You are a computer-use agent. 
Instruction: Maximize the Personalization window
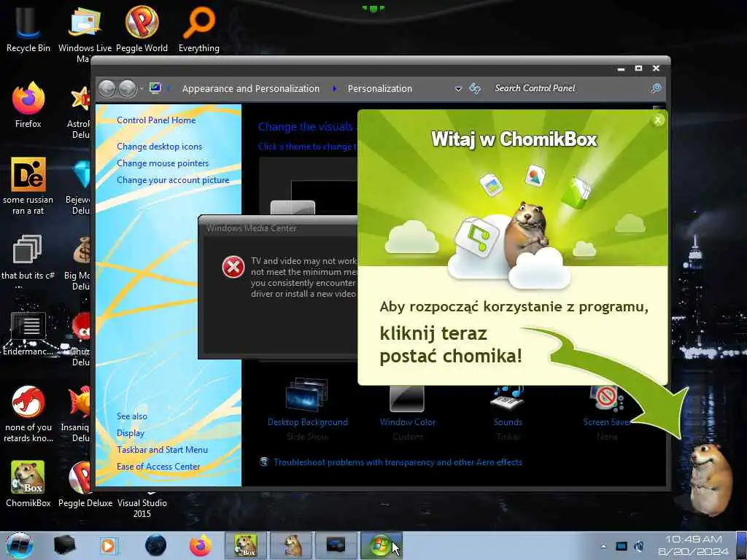pos(638,69)
